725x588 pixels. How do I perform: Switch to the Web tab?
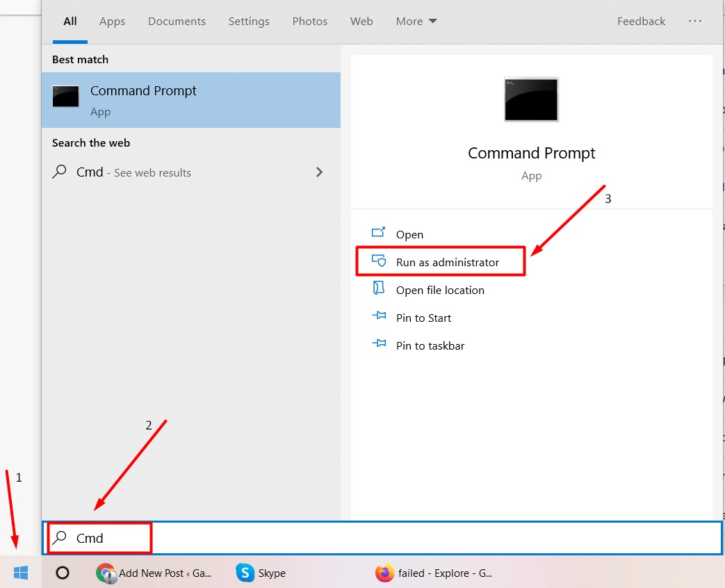(361, 22)
